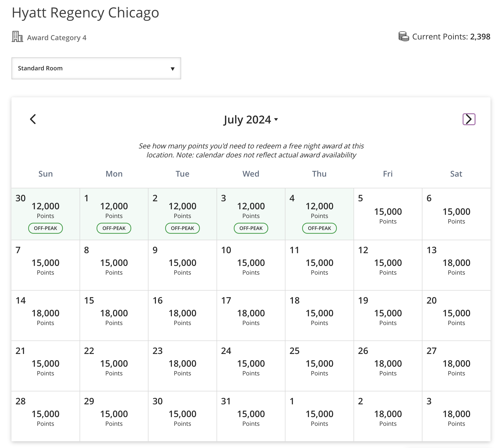Select Sunday July 7
Screen dimensions: 498x448
(x=46, y=265)
